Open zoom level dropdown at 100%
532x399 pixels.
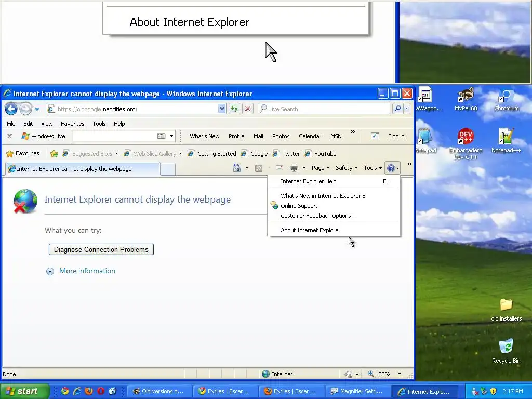(400, 374)
